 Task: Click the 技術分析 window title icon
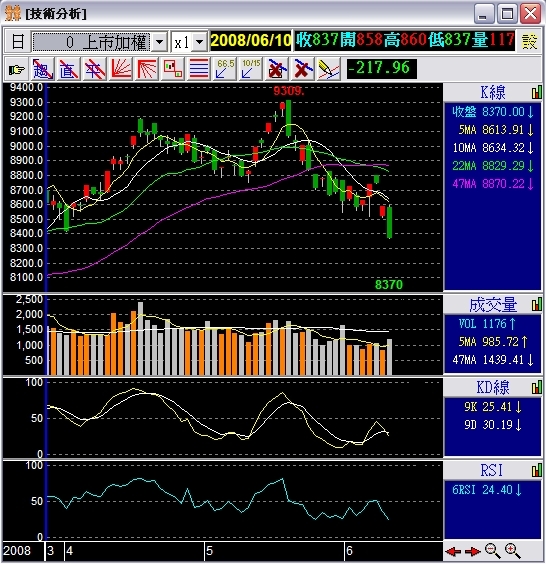pyautogui.click(x=13, y=14)
